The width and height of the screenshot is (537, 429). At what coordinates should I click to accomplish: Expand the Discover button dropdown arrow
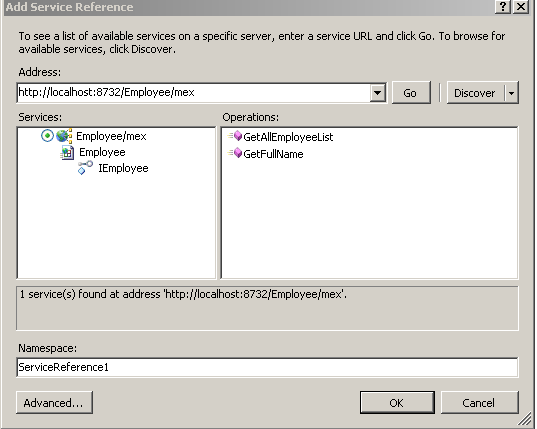click(511, 93)
